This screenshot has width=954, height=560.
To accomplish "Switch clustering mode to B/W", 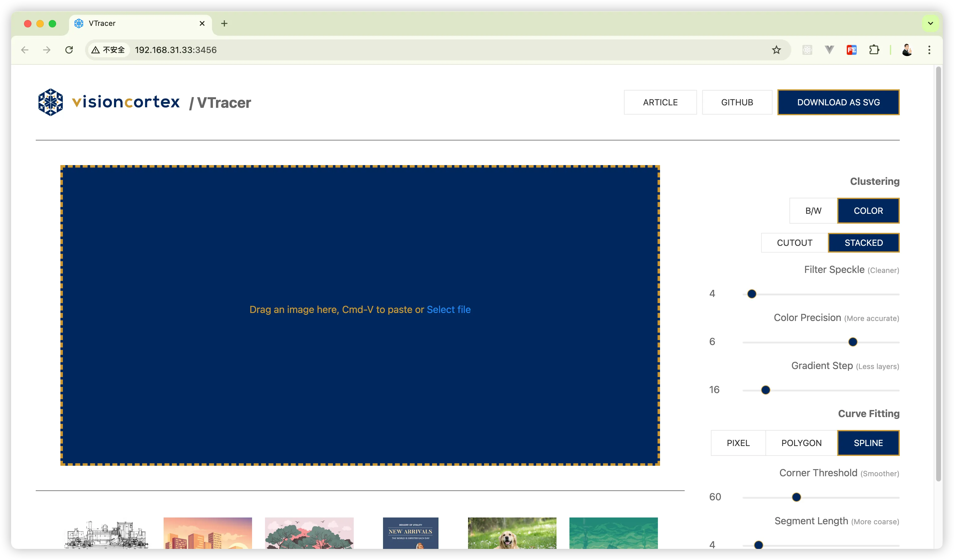I will (x=813, y=211).
